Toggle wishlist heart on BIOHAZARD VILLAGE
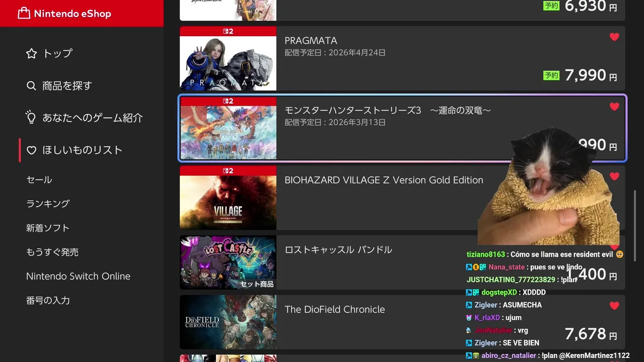The height and width of the screenshot is (362, 644). click(614, 176)
